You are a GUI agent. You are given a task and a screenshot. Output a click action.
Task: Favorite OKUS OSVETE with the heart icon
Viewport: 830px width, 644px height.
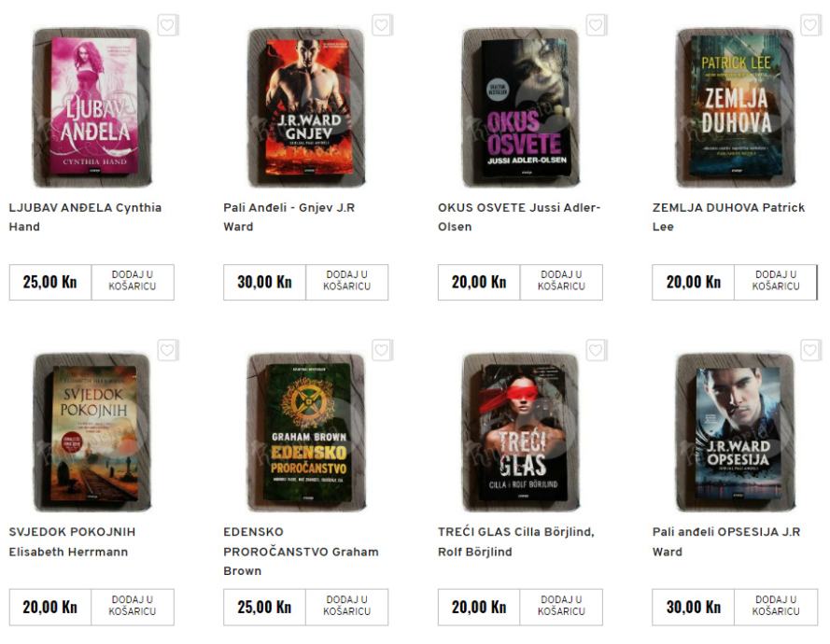(x=597, y=25)
